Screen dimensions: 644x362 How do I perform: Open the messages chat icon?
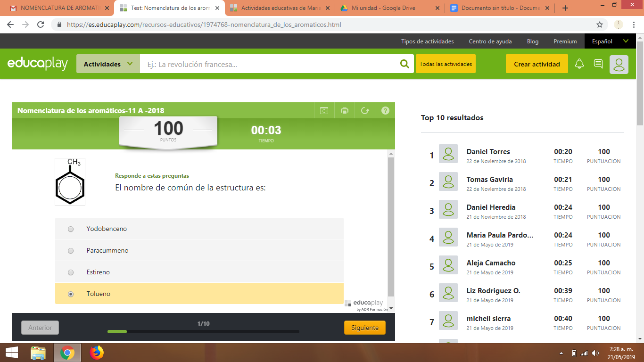coord(598,64)
